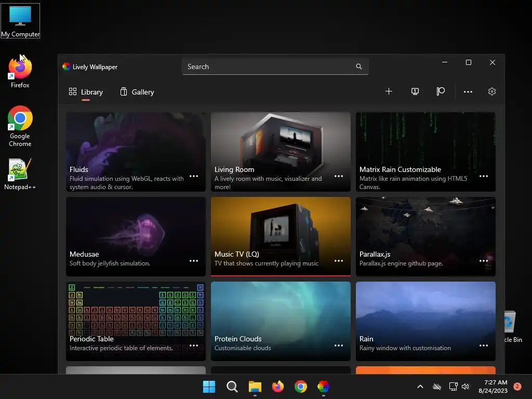Select Notepad++ desktop shortcut
The width and height of the screenshot is (532, 399).
coord(20,174)
